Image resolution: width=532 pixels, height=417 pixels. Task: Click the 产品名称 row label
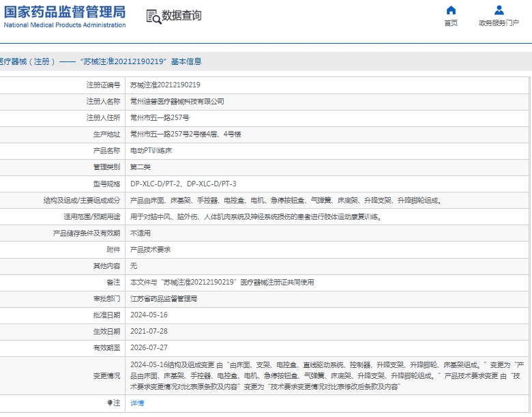click(x=106, y=150)
